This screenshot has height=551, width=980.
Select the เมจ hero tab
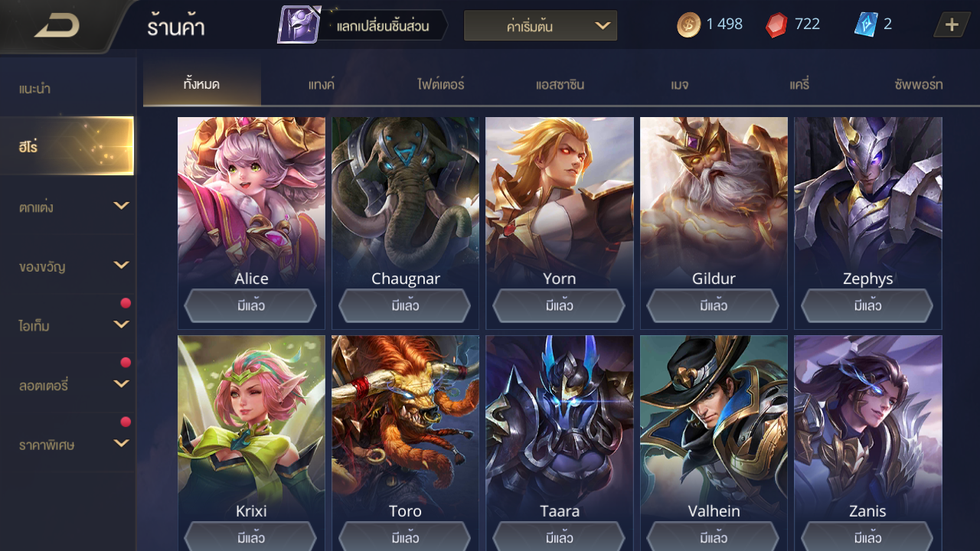pyautogui.click(x=679, y=84)
